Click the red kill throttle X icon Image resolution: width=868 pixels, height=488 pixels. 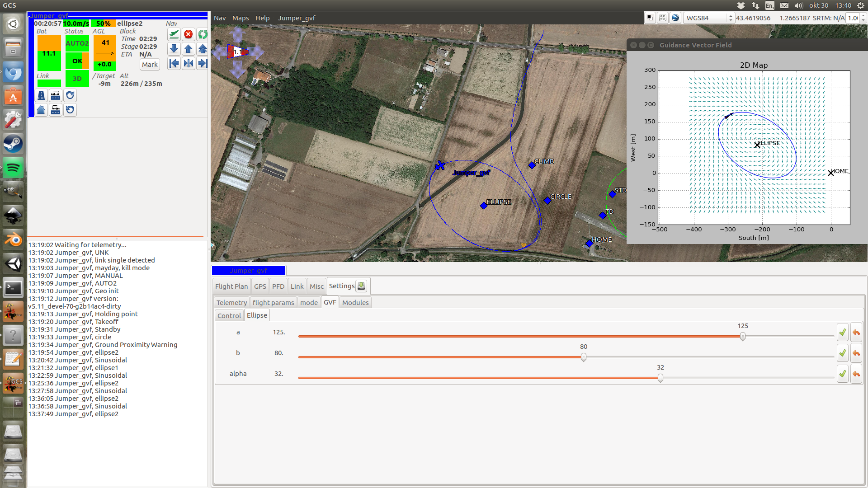point(189,34)
